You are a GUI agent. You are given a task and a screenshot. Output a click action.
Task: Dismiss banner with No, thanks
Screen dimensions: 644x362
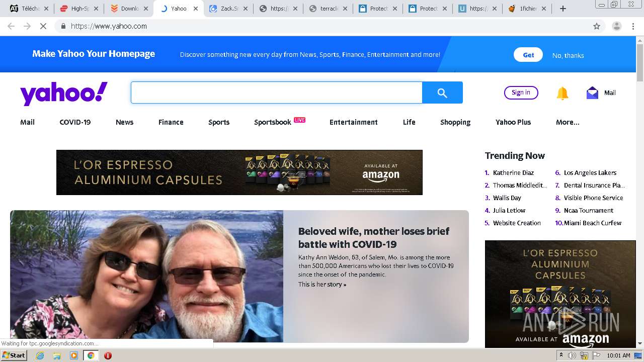click(568, 55)
